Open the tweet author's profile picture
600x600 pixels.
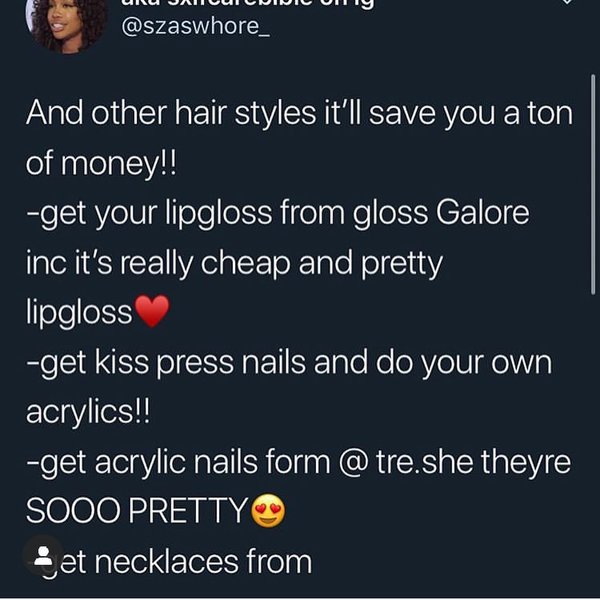point(68,24)
